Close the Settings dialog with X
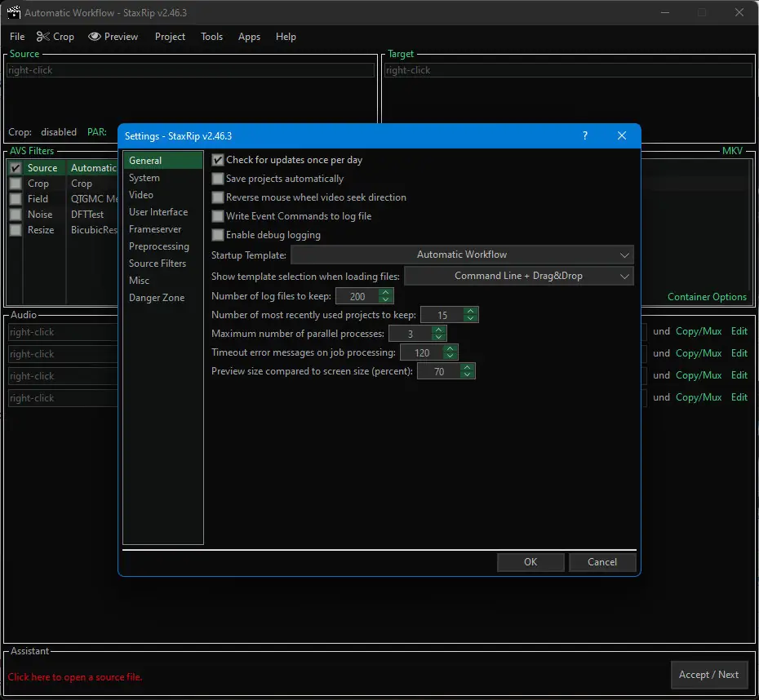 click(x=622, y=136)
